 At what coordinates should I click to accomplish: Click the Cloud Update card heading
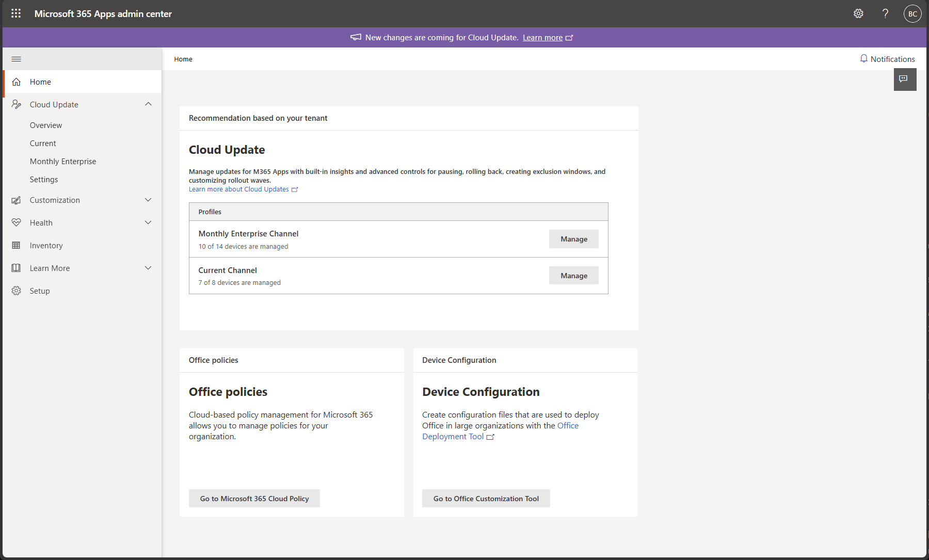click(227, 150)
